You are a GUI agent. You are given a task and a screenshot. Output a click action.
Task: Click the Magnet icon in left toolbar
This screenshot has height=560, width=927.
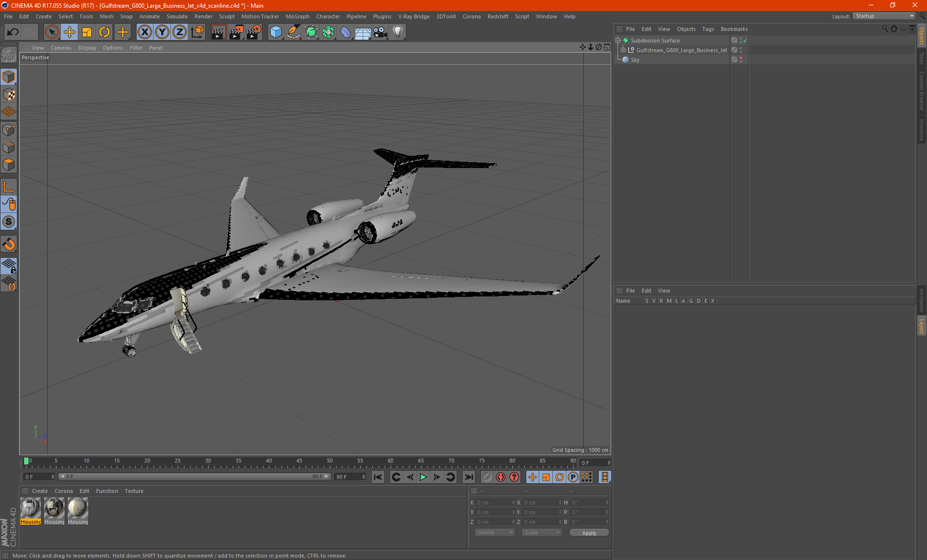coord(9,244)
